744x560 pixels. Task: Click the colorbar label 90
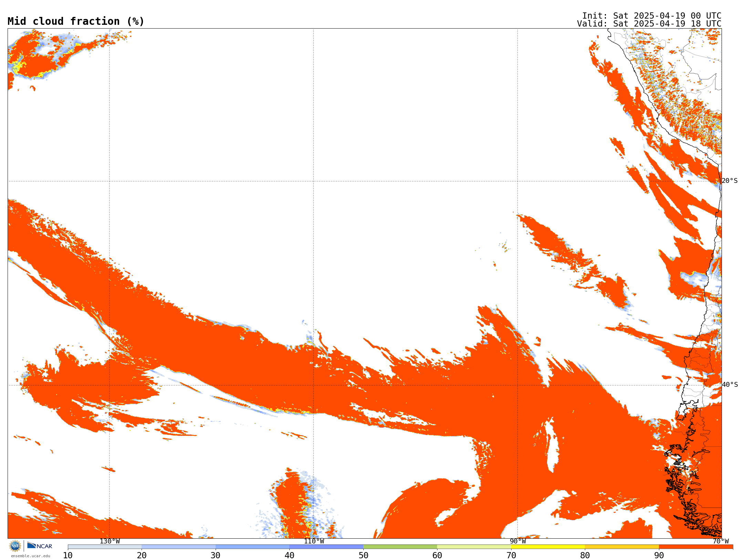[x=659, y=556]
